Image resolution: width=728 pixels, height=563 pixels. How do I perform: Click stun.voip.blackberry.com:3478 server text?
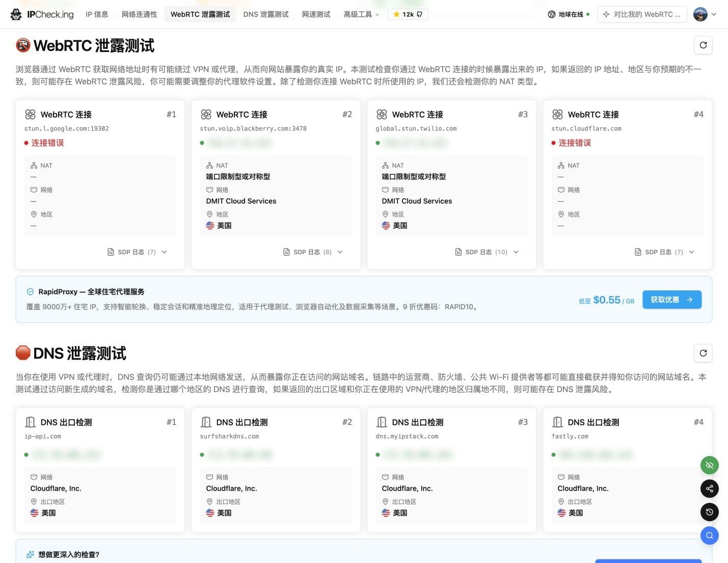253,128
